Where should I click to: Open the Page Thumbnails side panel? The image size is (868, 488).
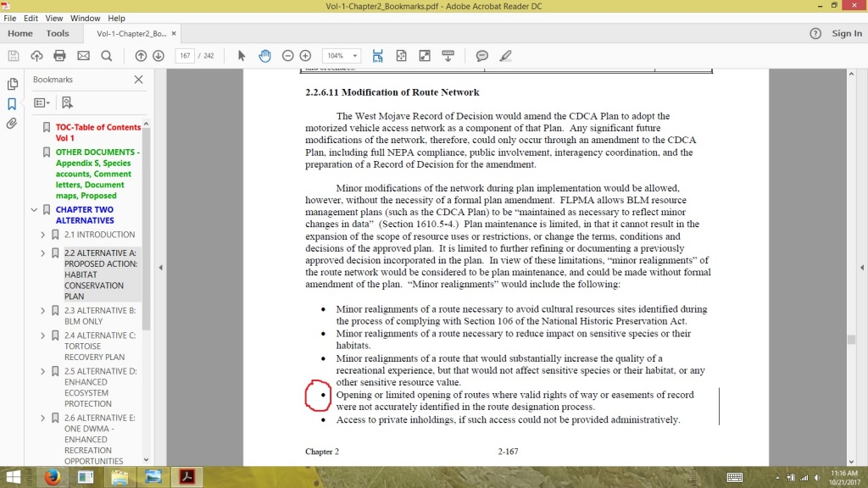[x=12, y=84]
